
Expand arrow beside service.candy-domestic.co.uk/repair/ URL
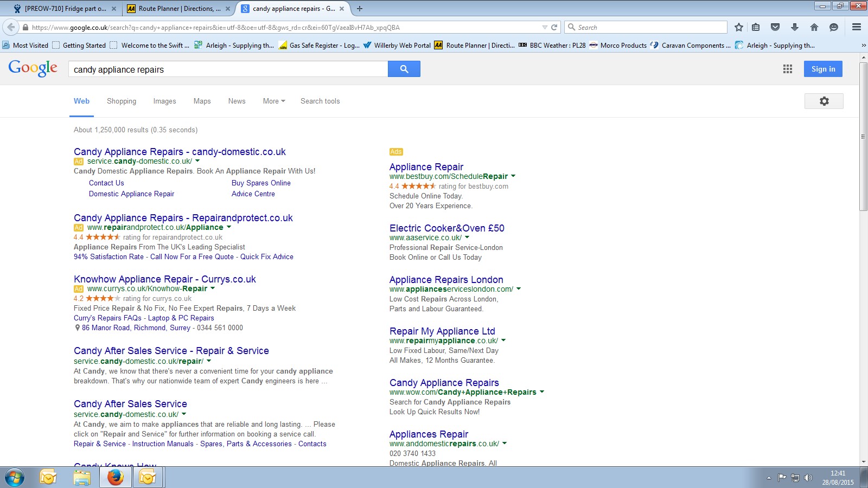coord(209,361)
